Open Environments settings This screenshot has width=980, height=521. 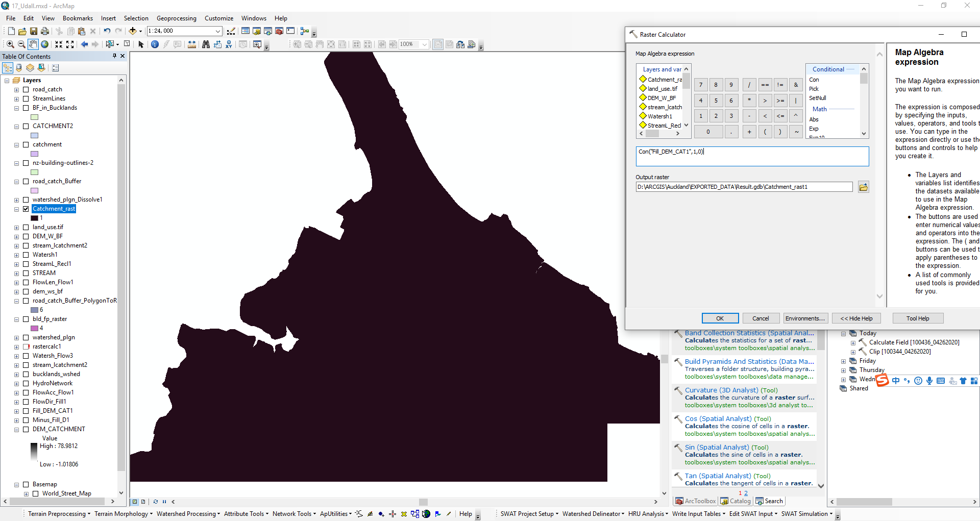click(805, 318)
